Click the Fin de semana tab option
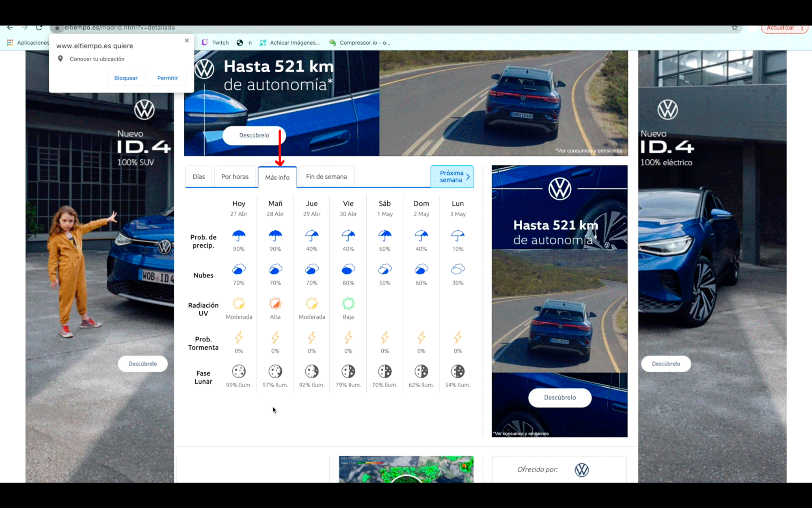This screenshot has width=812, height=508. (326, 176)
